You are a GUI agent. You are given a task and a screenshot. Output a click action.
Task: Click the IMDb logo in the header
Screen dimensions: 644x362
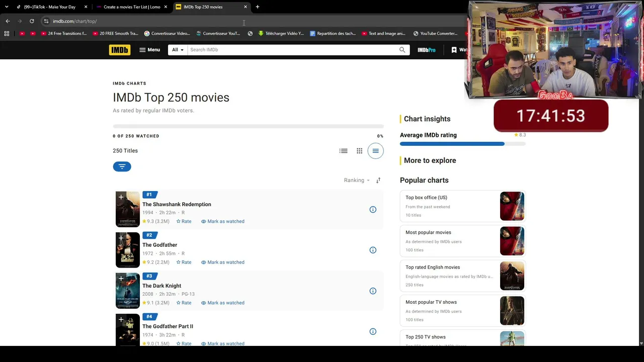[120, 50]
